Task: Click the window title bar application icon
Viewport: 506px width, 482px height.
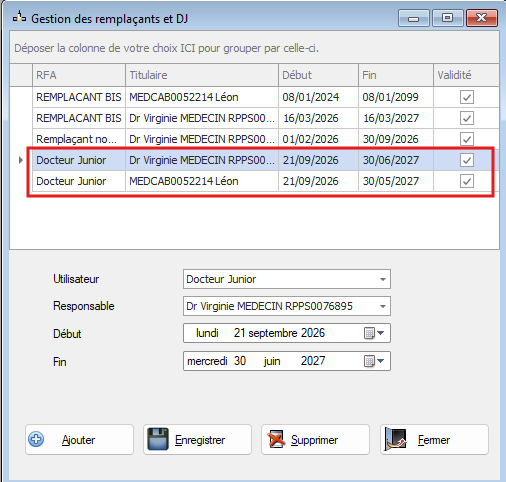Action: coord(19,17)
